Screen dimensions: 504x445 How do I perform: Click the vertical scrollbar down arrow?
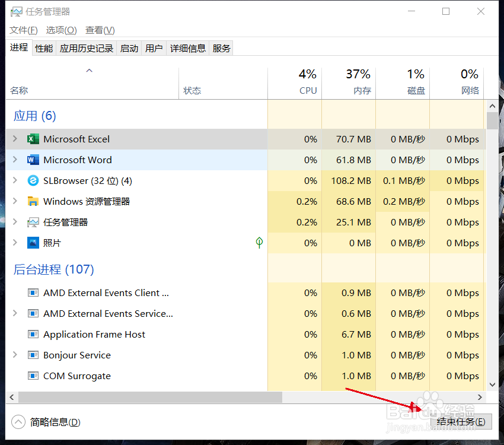coord(492,384)
